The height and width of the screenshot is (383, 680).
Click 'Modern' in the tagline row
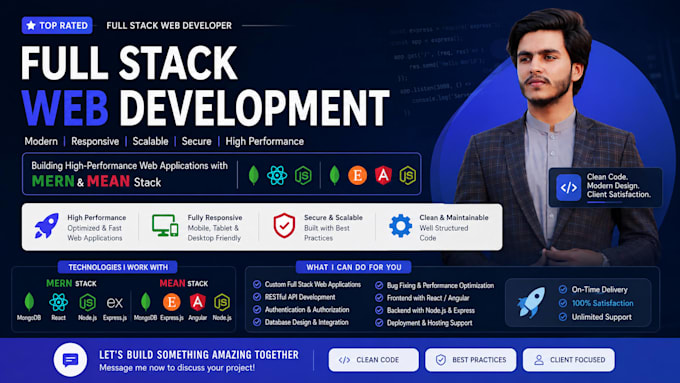[41, 141]
